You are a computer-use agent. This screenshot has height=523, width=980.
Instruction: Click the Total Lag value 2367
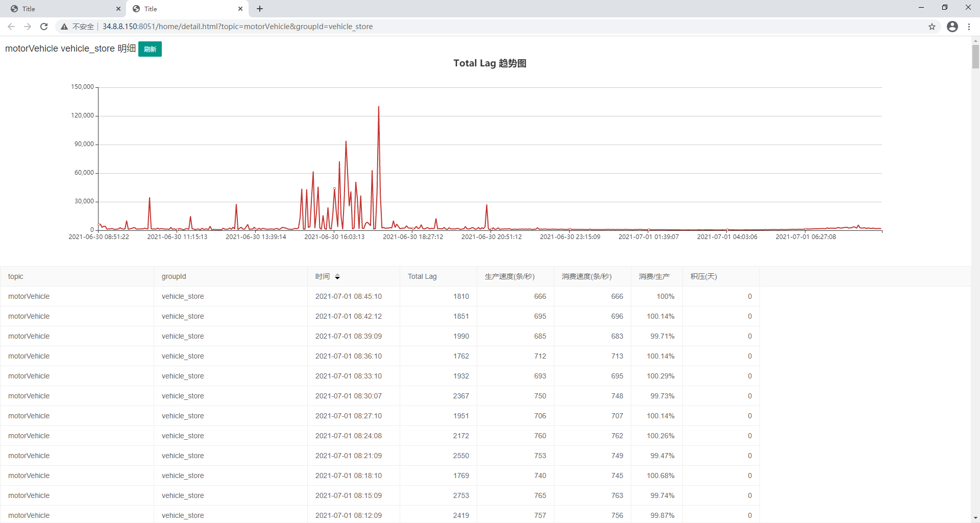point(461,396)
